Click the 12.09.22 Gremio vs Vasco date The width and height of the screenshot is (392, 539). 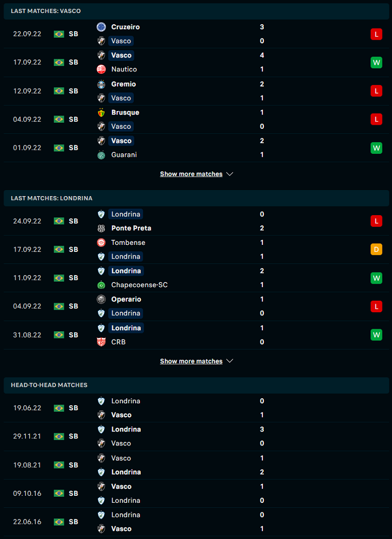click(x=27, y=91)
